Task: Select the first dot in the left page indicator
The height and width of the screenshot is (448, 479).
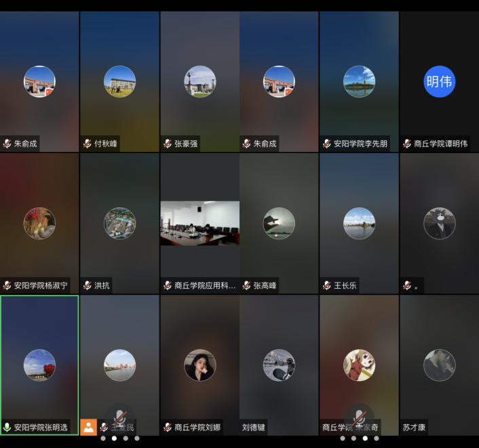Action: (102, 439)
